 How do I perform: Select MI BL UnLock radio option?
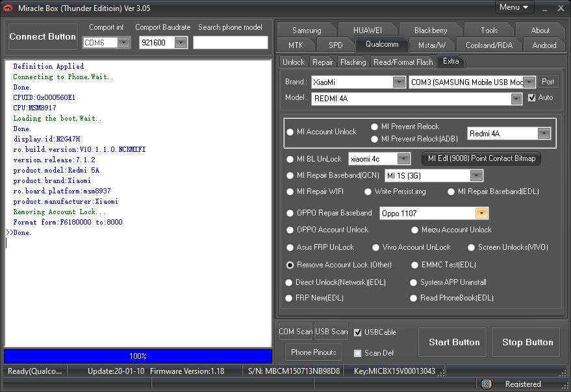tap(290, 159)
